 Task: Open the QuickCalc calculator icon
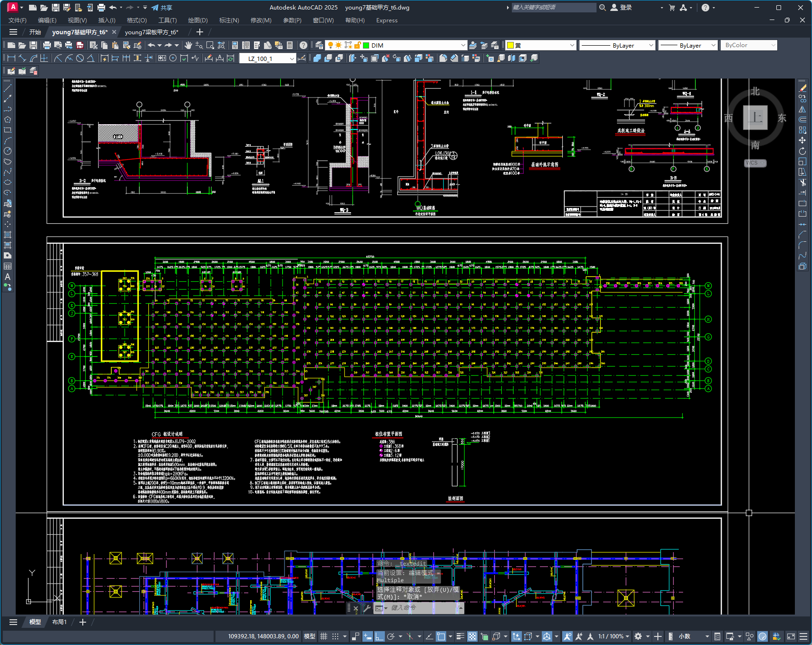(x=290, y=45)
